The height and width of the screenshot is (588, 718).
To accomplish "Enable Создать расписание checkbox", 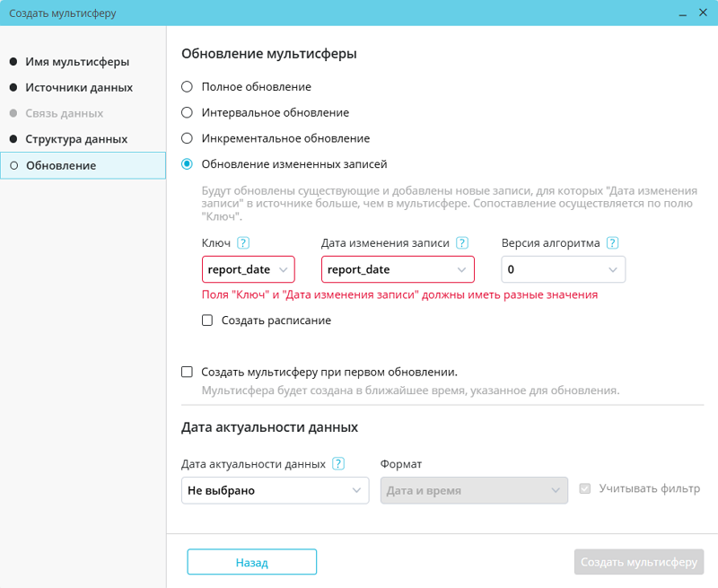I will pyautogui.click(x=207, y=320).
